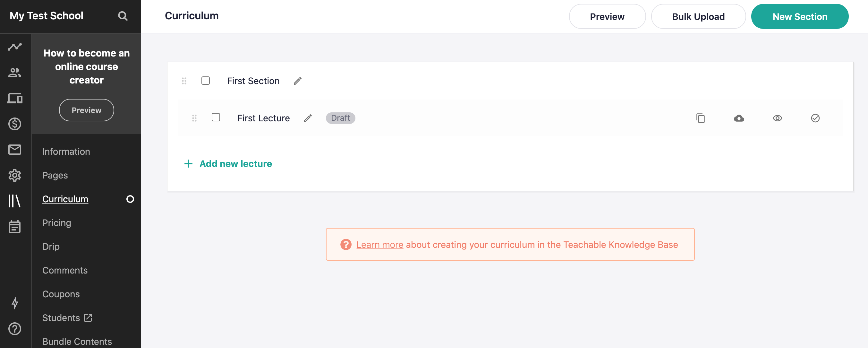Image resolution: width=868 pixels, height=348 pixels.
Task: Toggle the publish checkmark for First Lecture
Action: pos(815,118)
